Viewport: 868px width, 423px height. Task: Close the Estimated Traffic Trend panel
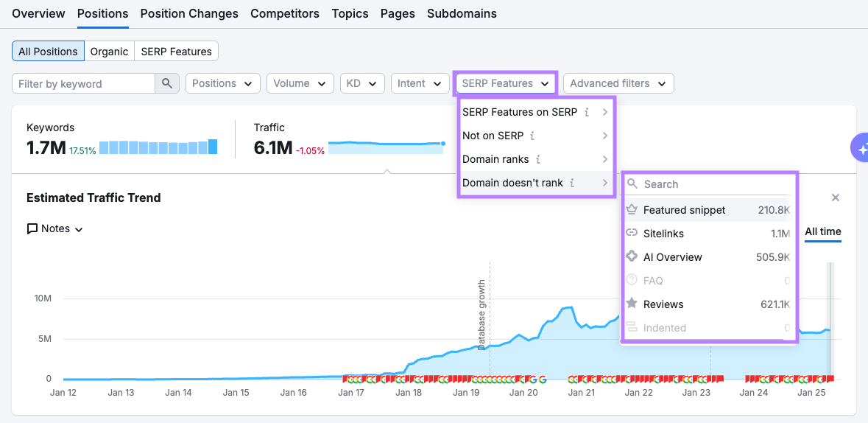tap(836, 197)
